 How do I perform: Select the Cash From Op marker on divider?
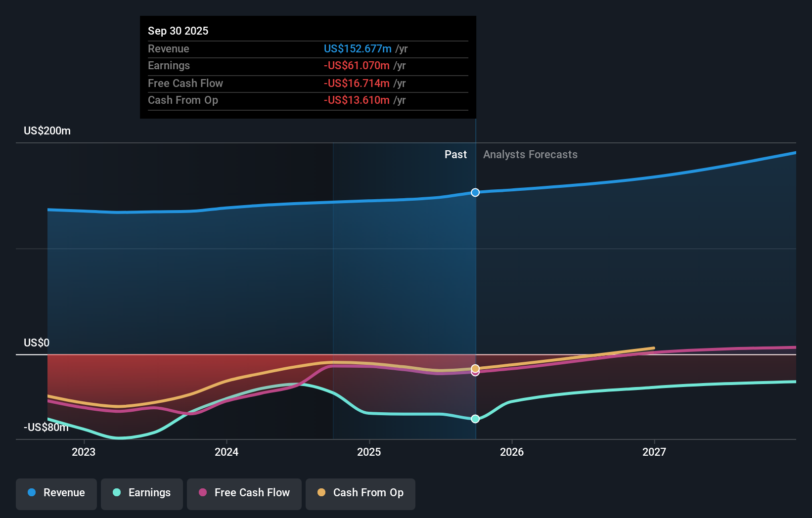click(x=475, y=368)
